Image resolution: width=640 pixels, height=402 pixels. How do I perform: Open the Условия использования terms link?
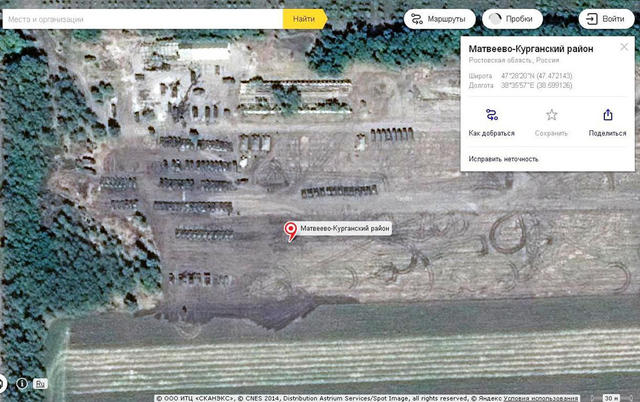(x=539, y=397)
